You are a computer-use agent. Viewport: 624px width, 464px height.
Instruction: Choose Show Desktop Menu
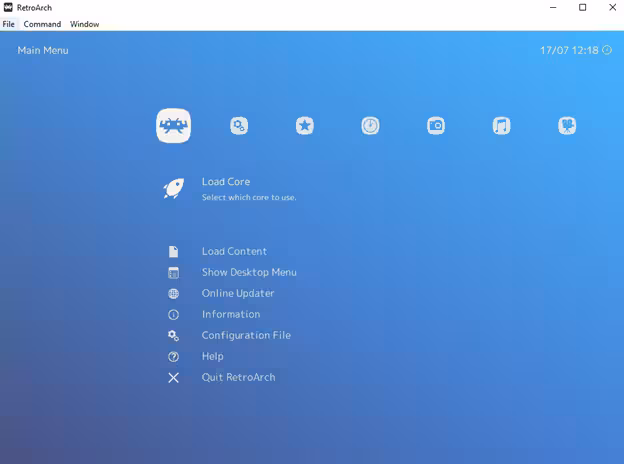point(249,273)
